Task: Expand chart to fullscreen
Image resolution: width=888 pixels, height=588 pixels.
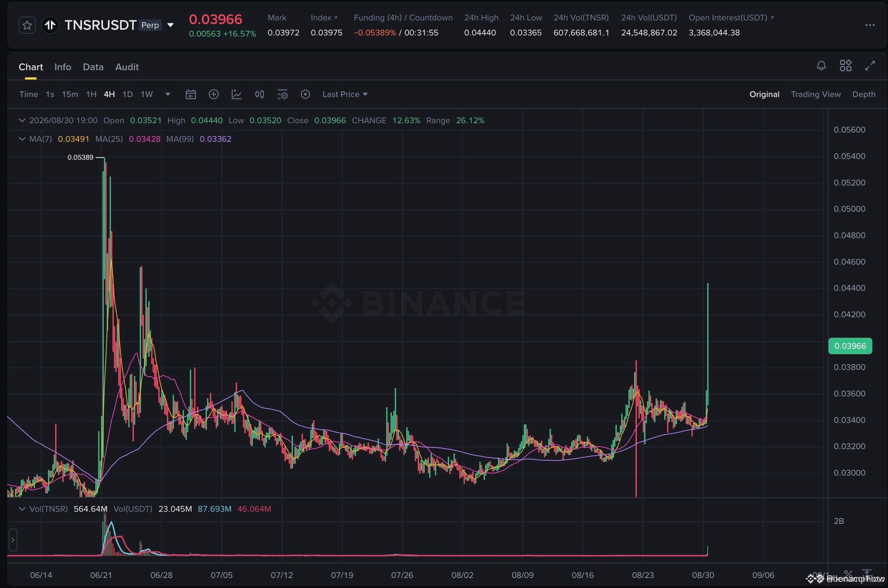Action: point(870,66)
